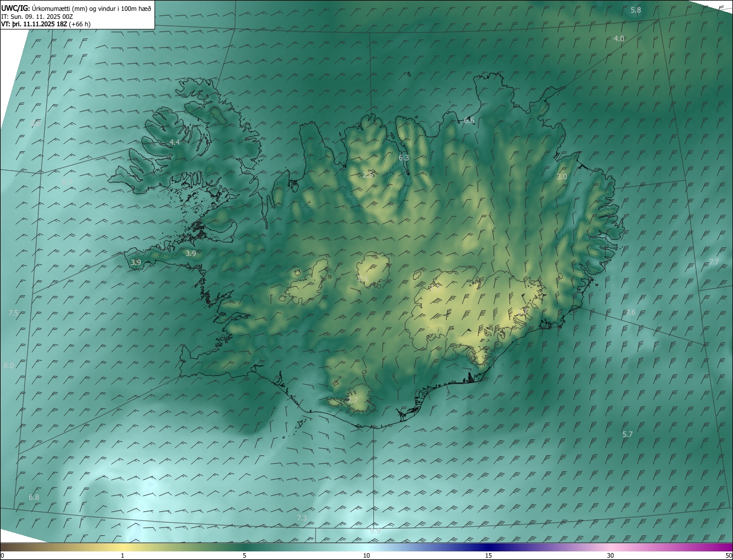This screenshot has height=560, width=733.
Task: Pick the 6.3 value label
Action: 404,157
